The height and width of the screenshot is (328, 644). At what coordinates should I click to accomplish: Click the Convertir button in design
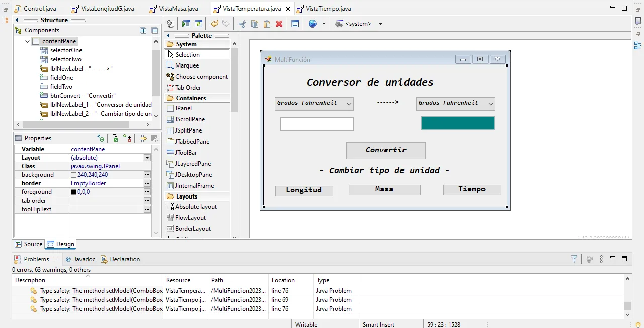click(386, 150)
